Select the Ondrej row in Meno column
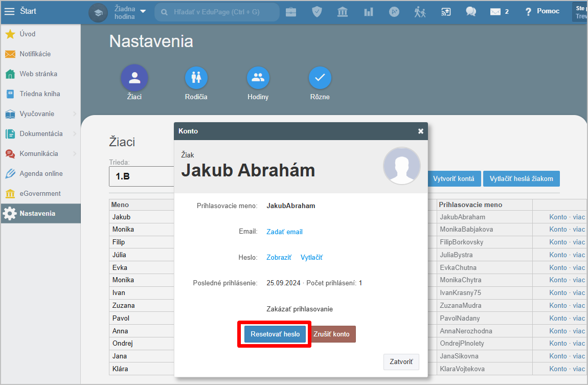 pyautogui.click(x=142, y=344)
